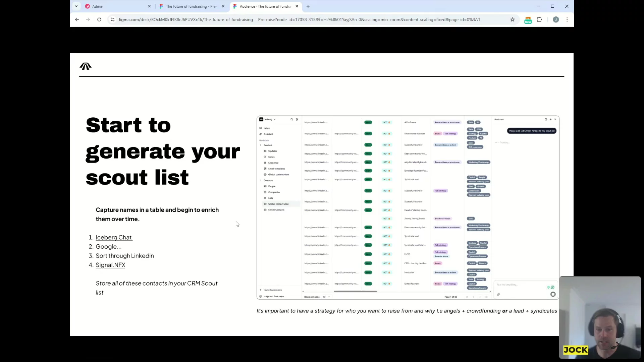Click the presenter webcam overlay
This screenshot has width=644, height=362.
coord(600,317)
